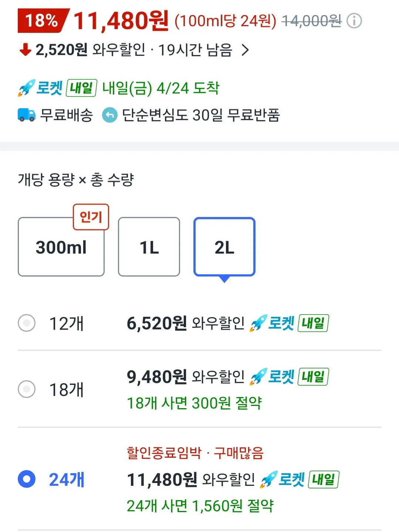Click the Rocket delivery logo near the arrival date
This screenshot has width=399, height=532.
40,88
